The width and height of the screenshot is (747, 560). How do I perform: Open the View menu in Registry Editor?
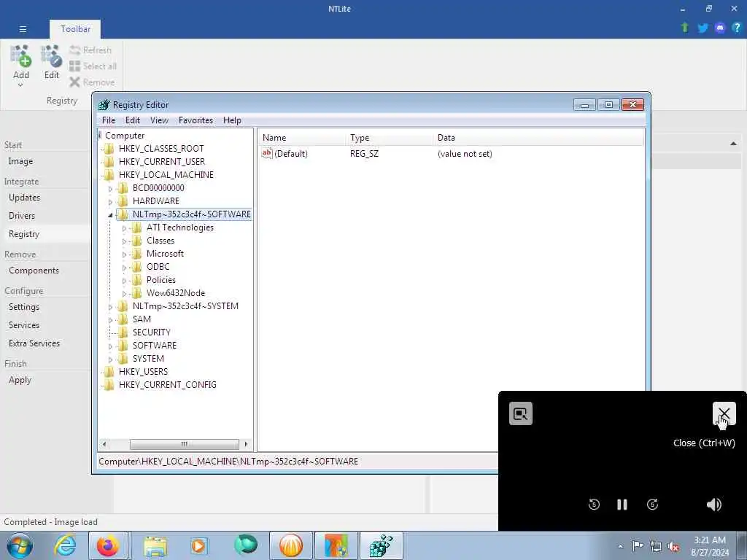click(x=159, y=120)
